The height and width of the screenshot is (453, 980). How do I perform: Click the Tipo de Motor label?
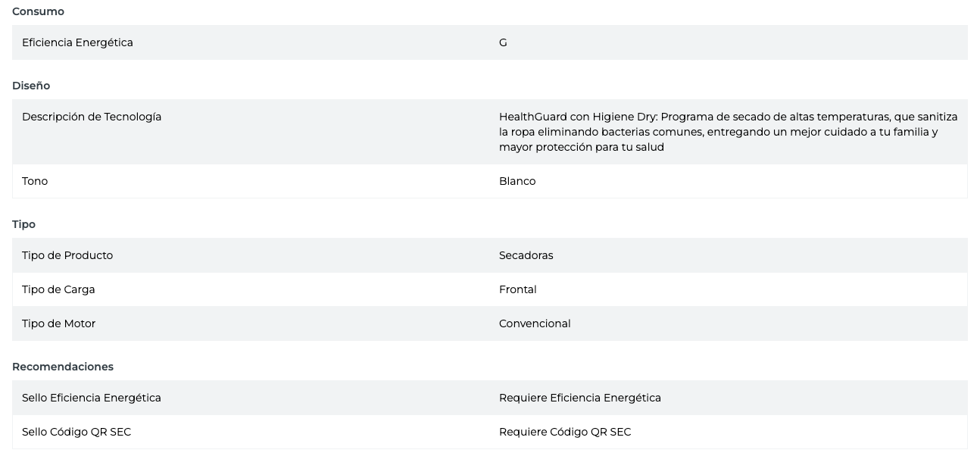coord(58,323)
